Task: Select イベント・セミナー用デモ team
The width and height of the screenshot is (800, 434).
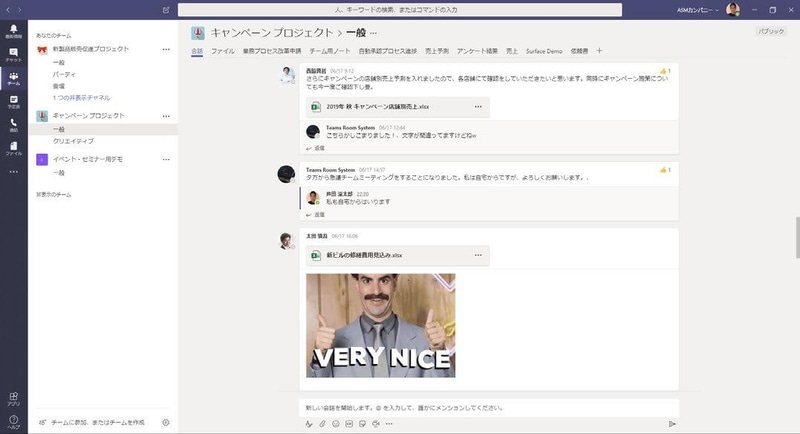Action: [88, 159]
